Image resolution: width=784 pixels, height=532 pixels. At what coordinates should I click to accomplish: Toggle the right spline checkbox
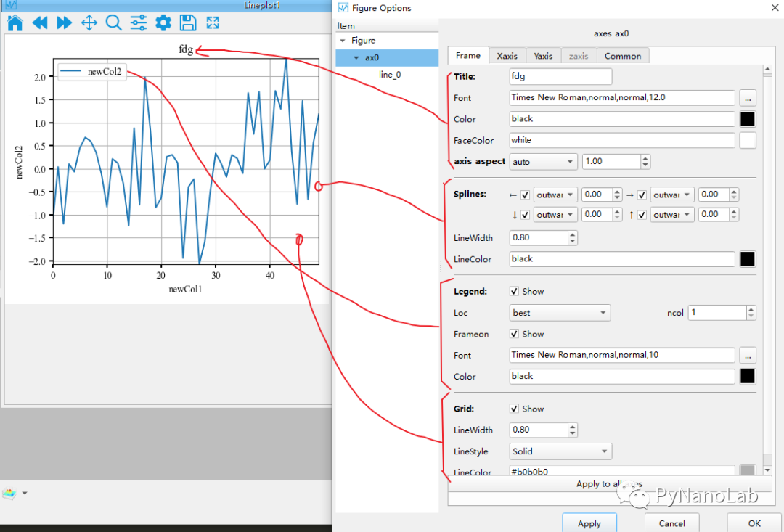642,195
